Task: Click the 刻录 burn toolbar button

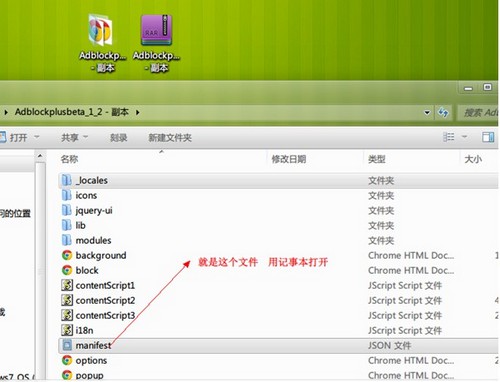Action: [119, 138]
